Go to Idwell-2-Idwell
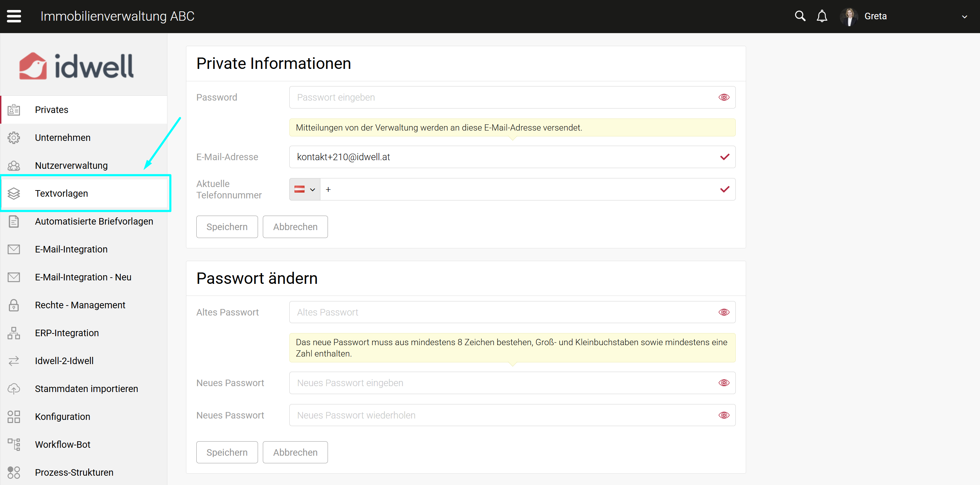 point(84,361)
